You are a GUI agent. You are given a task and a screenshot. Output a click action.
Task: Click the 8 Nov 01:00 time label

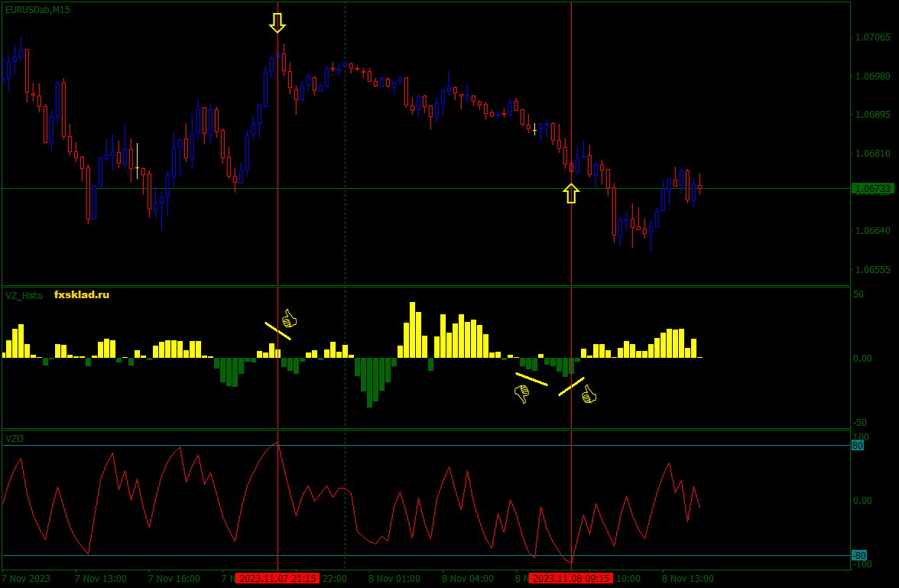[394, 578]
